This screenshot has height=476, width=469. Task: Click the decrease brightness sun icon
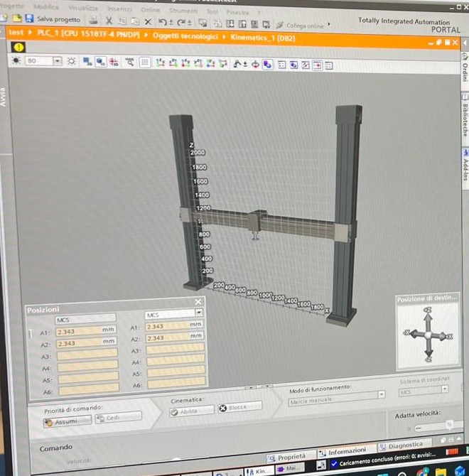pos(16,60)
